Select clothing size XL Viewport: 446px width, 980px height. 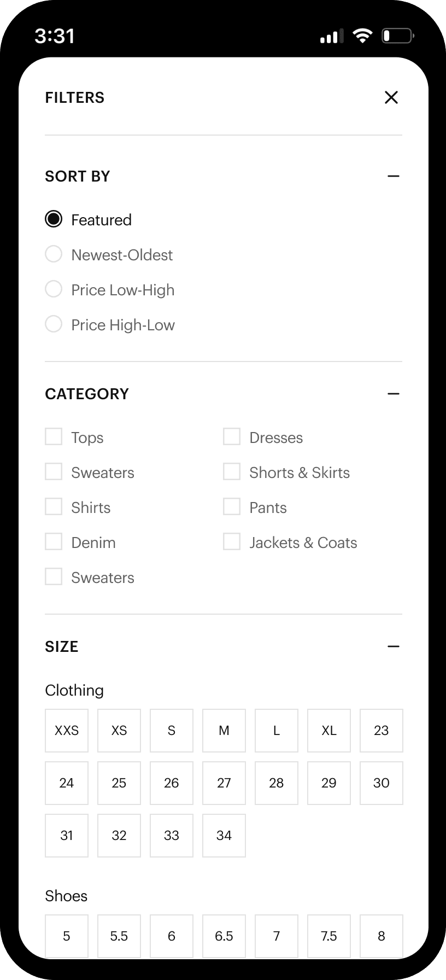pos(329,731)
